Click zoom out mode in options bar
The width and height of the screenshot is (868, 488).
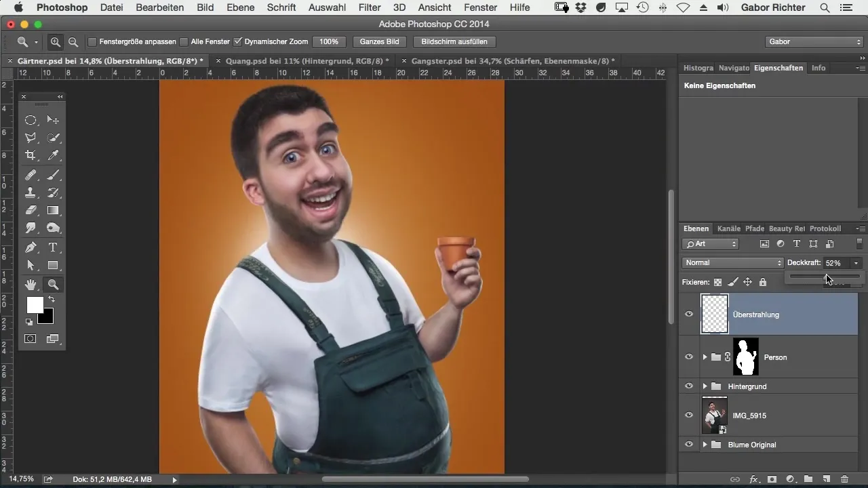click(x=73, y=42)
